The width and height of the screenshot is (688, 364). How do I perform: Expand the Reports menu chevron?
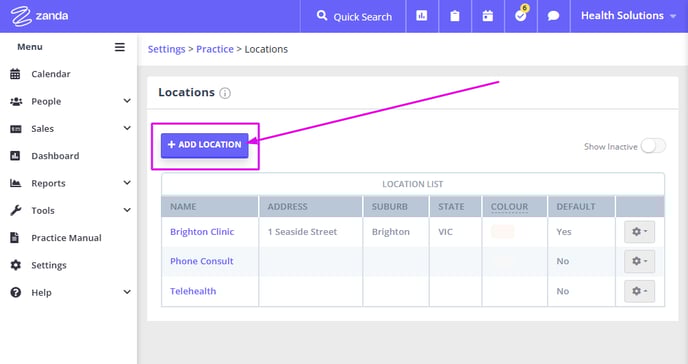tap(127, 183)
